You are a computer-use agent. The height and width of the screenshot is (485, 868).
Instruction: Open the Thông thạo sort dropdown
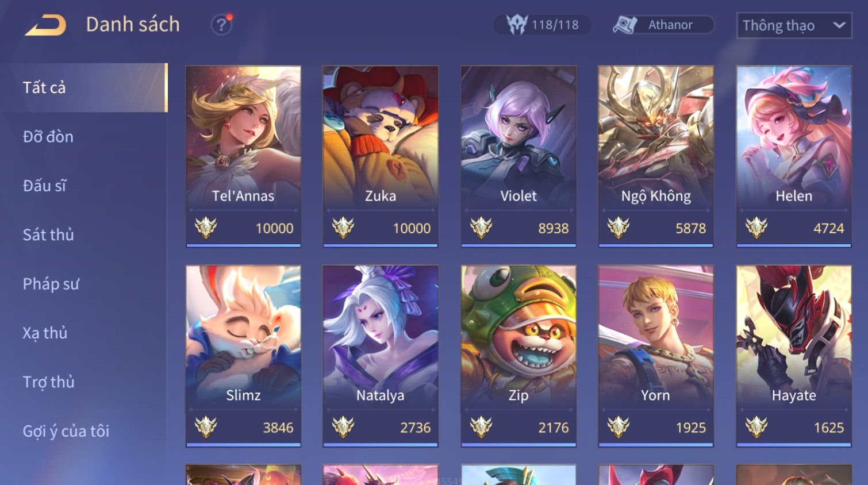pyautogui.click(x=794, y=25)
